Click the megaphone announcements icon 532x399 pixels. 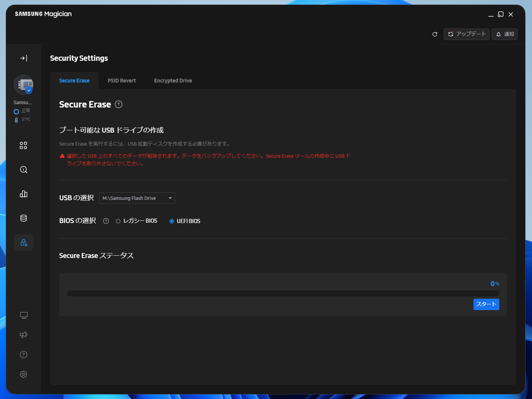tap(24, 335)
